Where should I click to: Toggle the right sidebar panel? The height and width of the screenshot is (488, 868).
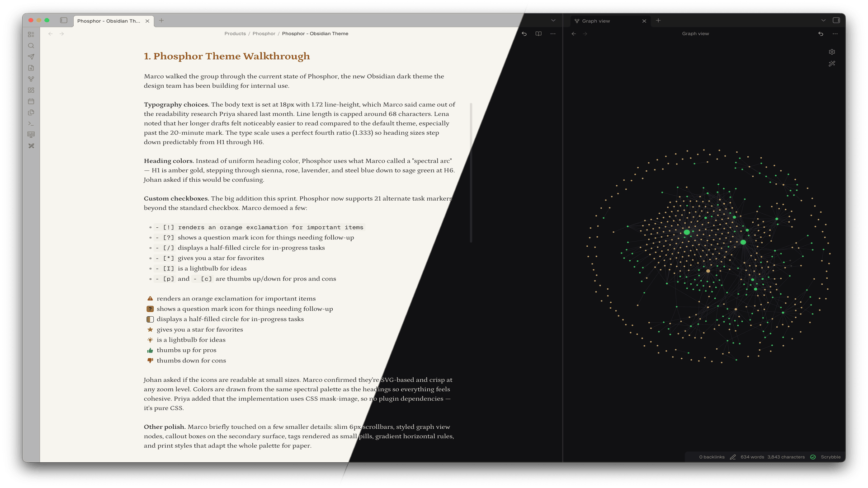836,20
